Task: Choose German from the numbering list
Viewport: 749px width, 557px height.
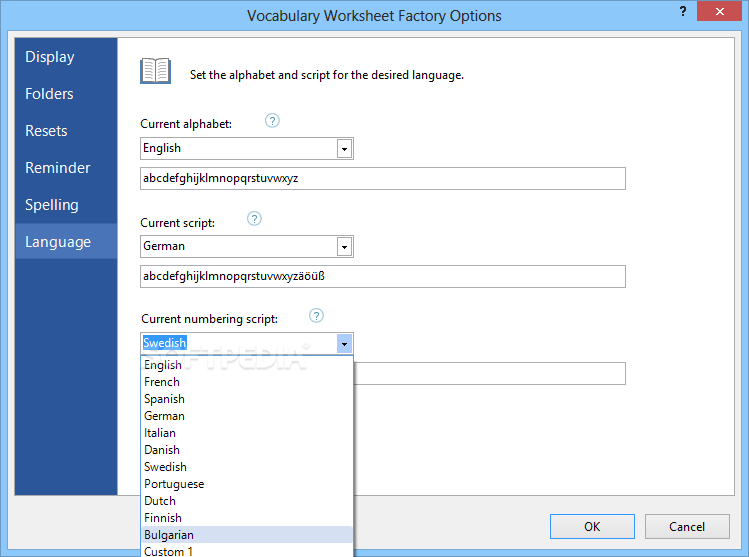Action: coord(247,416)
